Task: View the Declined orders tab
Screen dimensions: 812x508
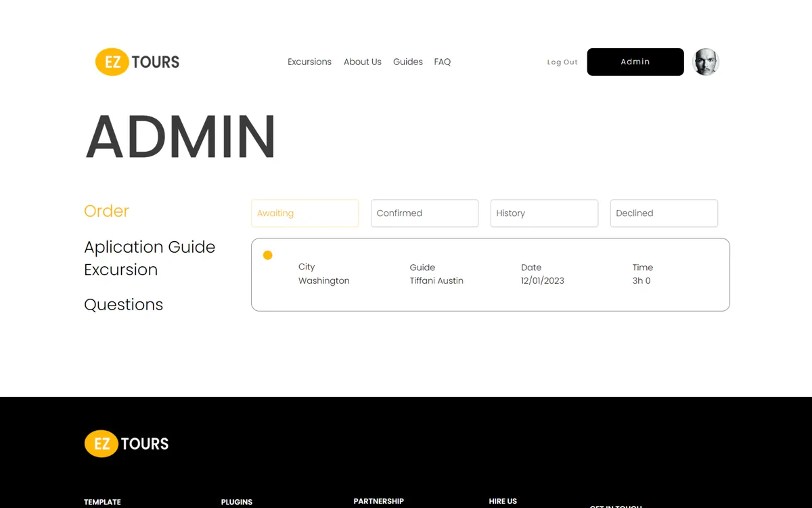Action: pos(664,213)
